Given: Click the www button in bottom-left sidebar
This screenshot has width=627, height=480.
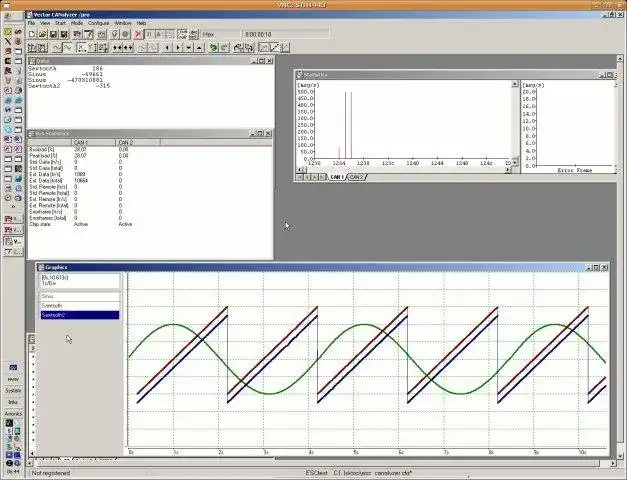Looking at the screenshot, I should (x=13, y=379).
